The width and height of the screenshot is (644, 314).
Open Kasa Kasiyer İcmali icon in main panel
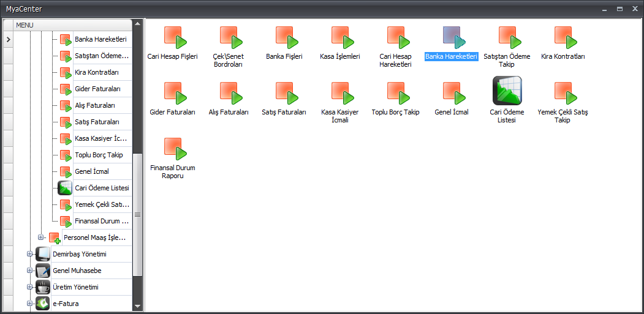pyautogui.click(x=343, y=93)
